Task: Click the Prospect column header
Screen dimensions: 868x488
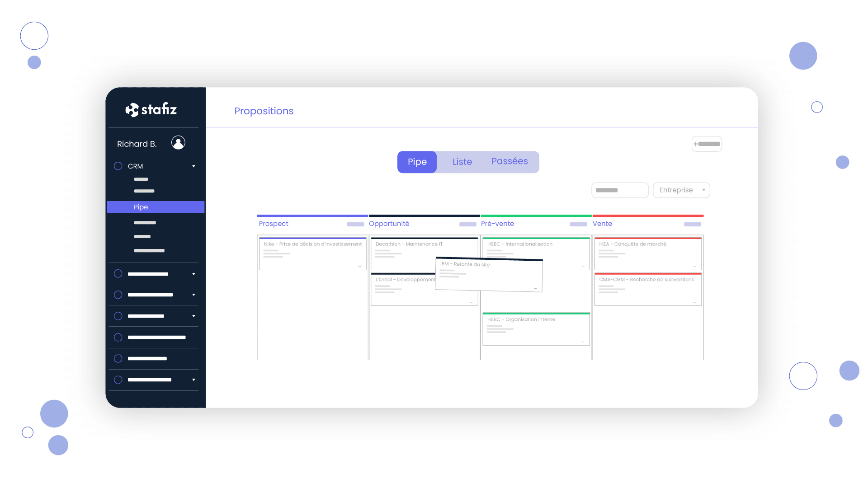Action: click(274, 224)
